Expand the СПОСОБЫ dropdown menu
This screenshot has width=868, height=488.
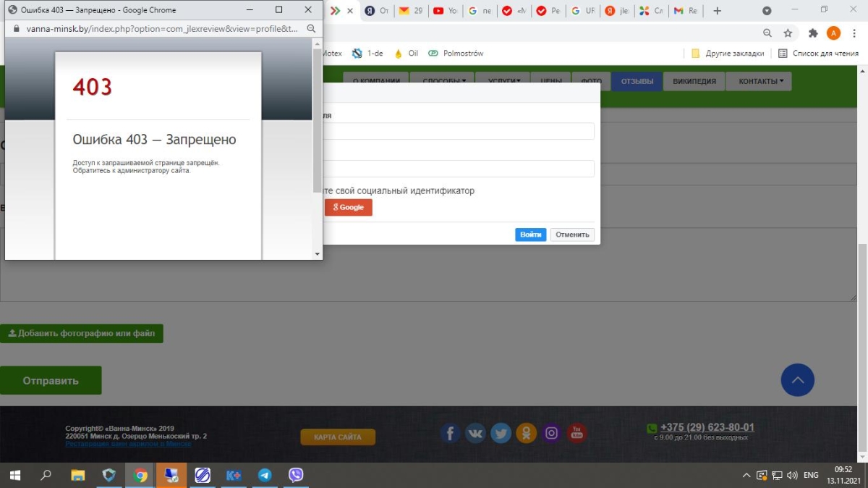(443, 82)
